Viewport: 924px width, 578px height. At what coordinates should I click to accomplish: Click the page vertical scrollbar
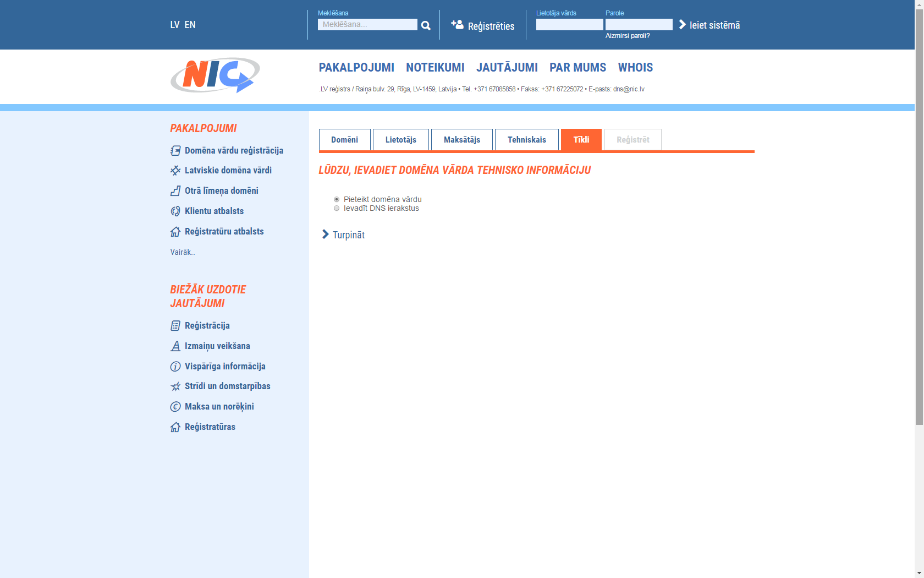(919, 220)
